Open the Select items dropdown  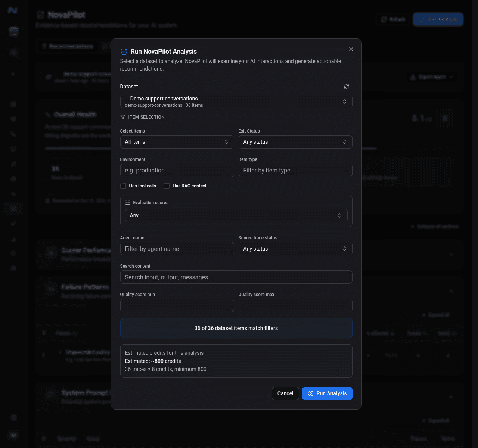177,142
